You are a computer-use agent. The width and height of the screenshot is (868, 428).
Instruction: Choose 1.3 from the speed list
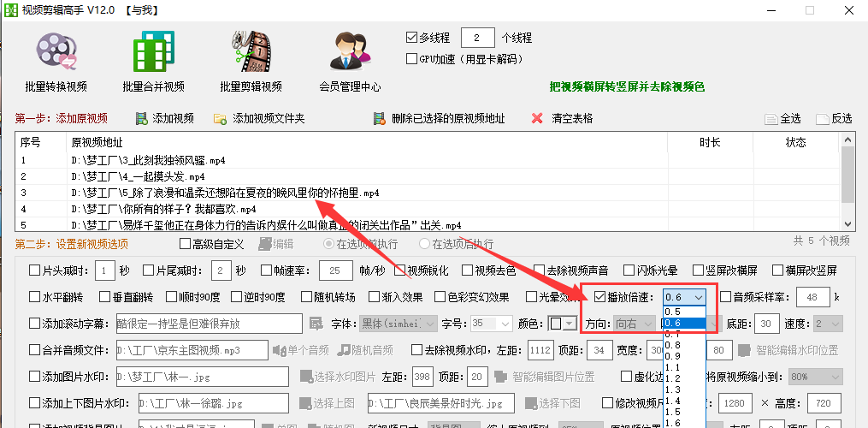(x=684, y=389)
